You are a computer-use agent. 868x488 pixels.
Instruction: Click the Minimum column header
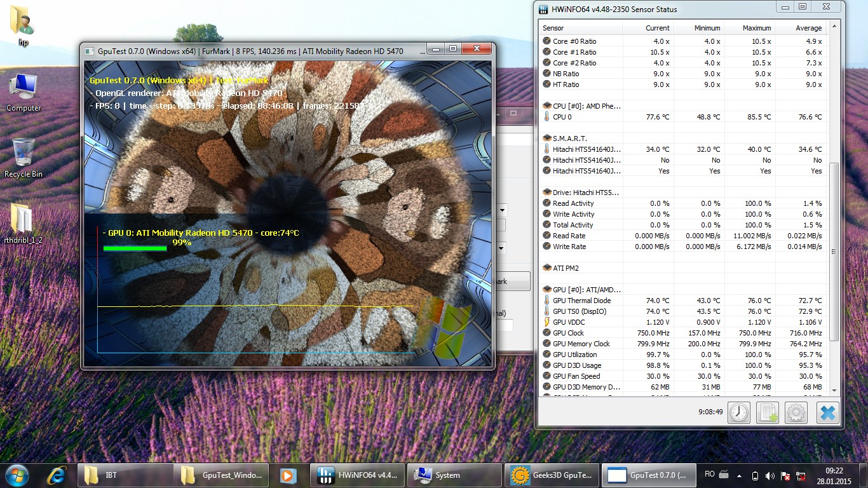coord(699,28)
